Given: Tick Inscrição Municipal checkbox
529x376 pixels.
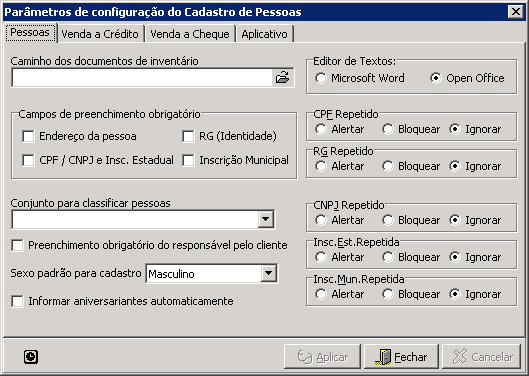Looking at the screenshot, I should point(188,160).
